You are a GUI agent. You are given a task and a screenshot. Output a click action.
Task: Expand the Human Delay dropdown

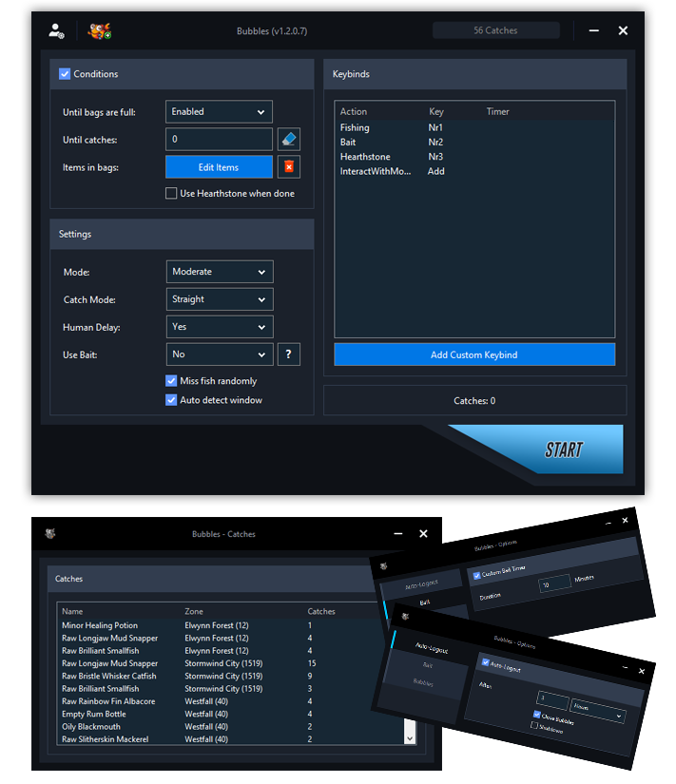(219, 327)
